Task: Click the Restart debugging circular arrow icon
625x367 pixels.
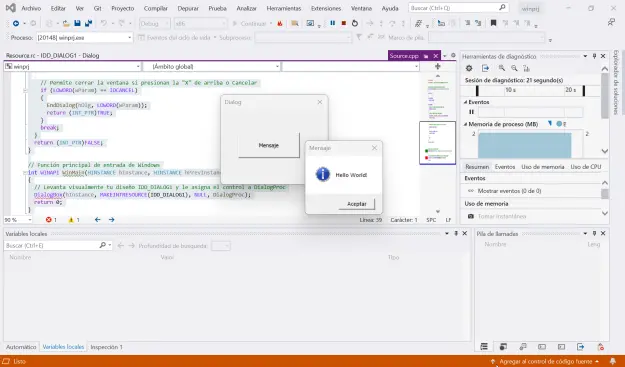Action: [355, 24]
